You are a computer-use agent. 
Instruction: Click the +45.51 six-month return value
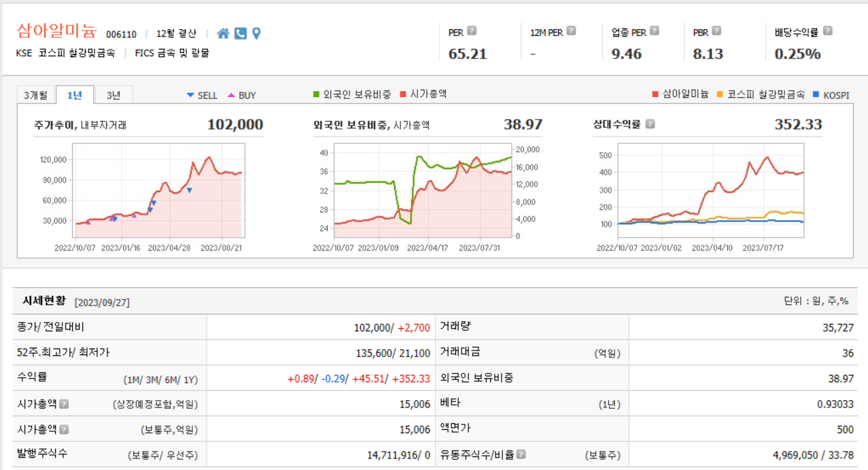coord(368,378)
